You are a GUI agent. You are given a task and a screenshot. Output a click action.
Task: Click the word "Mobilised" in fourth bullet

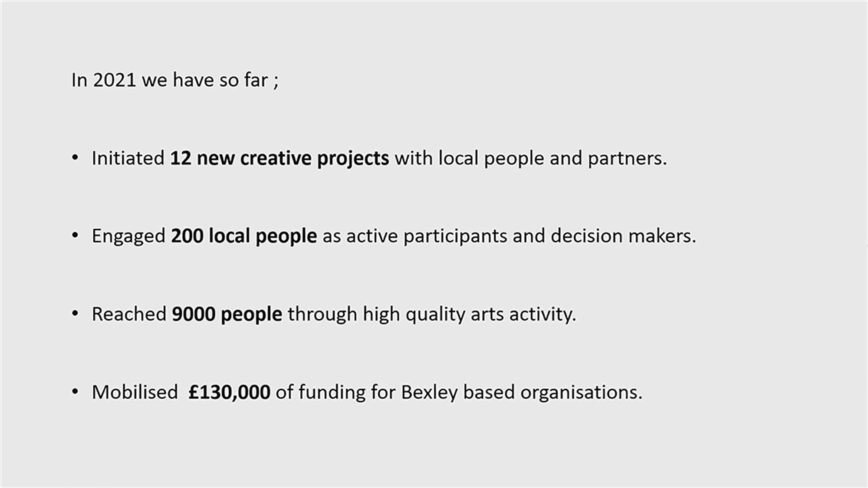pyautogui.click(x=135, y=393)
